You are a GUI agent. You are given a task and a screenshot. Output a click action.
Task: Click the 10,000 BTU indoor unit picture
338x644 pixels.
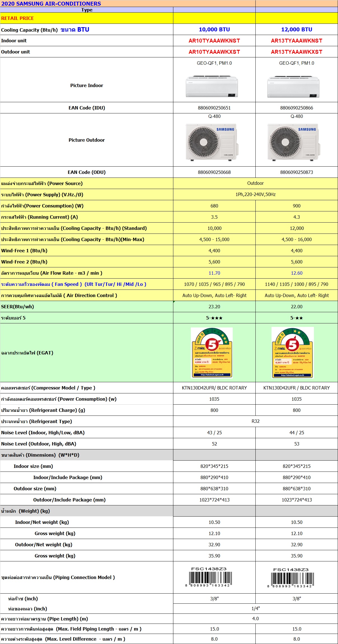click(x=212, y=87)
